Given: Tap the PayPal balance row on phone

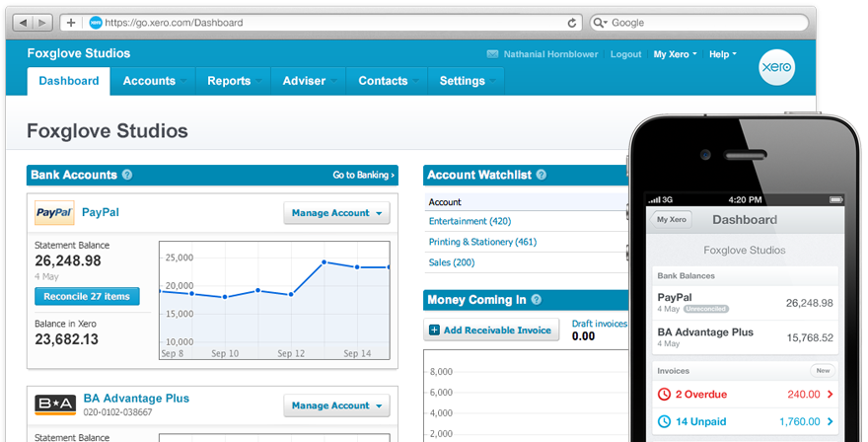Looking at the screenshot, I should pos(745,303).
